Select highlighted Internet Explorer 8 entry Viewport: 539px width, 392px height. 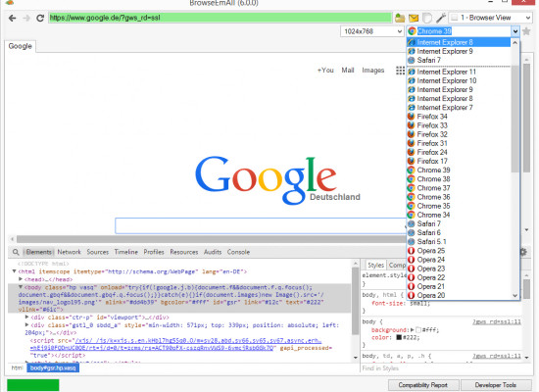tap(459, 42)
